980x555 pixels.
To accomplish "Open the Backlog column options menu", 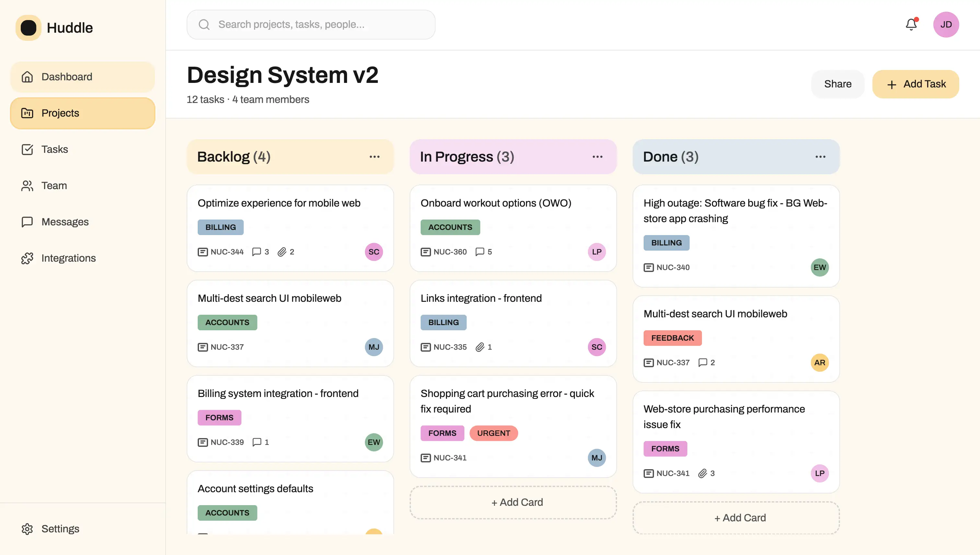I will click(374, 157).
